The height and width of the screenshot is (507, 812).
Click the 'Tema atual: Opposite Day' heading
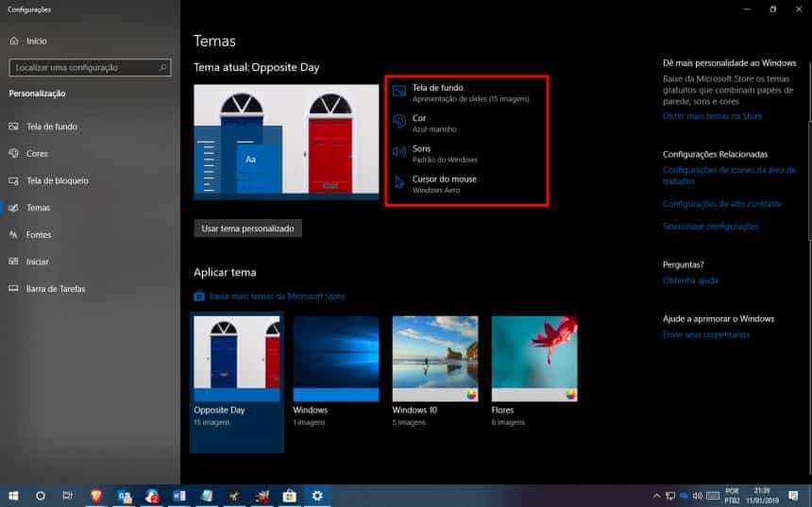(256, 67)
